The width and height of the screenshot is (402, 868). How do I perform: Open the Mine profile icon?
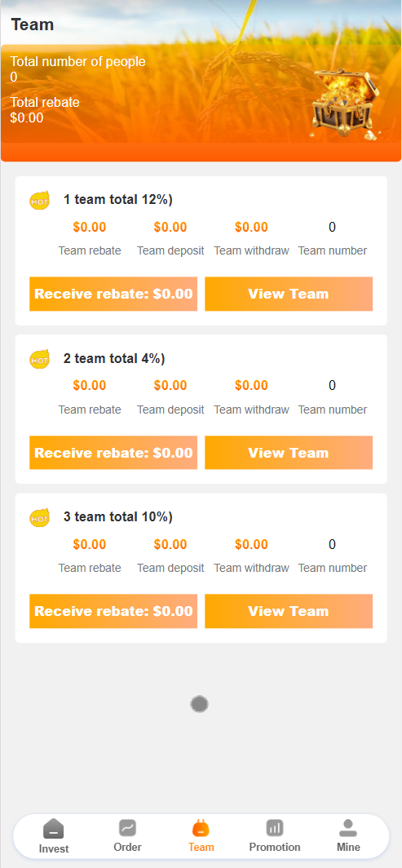tap(348, 828)
